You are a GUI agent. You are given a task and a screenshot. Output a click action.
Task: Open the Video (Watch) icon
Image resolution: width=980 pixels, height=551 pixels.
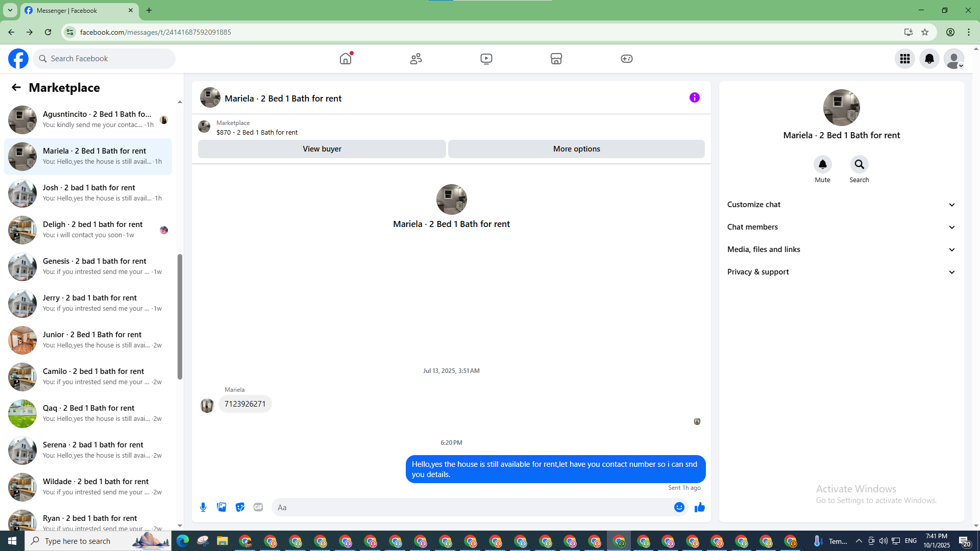[x=486, y=59]
